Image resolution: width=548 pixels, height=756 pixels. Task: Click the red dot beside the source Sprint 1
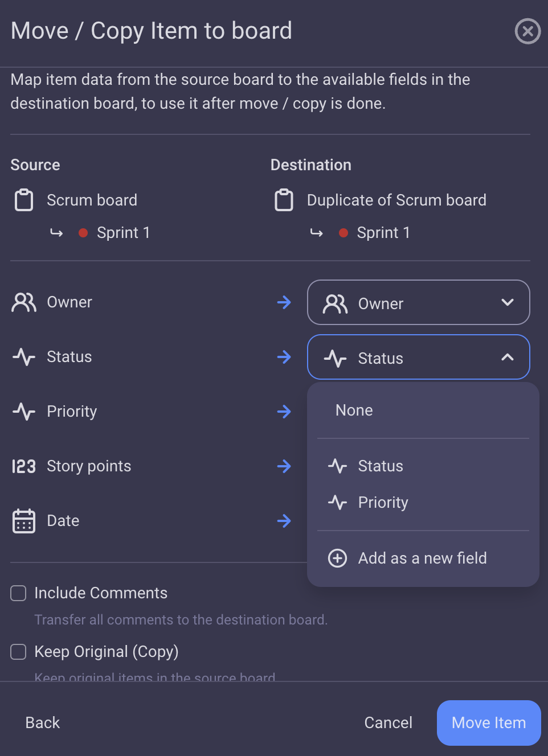pyautogui.click(x=83, y=233)
